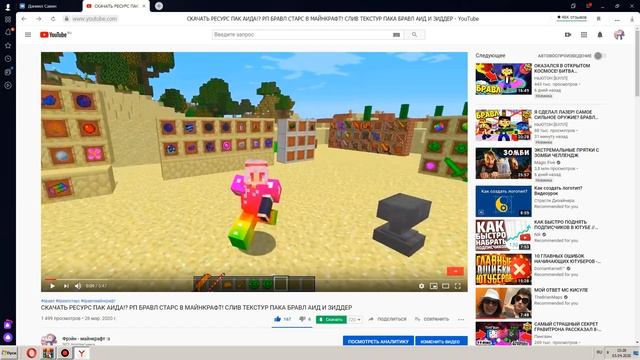Open browser sidebar notifications bell
The image size is (640, 360).
[8, 32]
